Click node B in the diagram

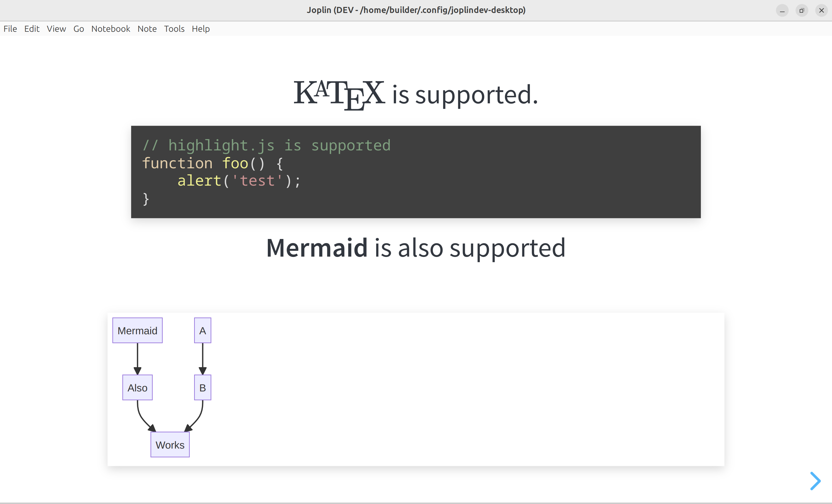click(x=202, y=388)
